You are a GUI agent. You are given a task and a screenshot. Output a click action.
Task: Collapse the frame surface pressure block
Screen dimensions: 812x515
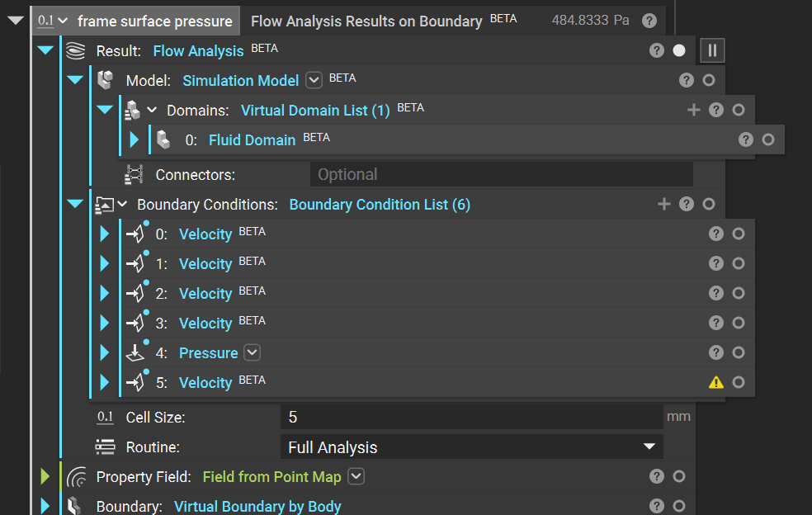coord(16,21)
